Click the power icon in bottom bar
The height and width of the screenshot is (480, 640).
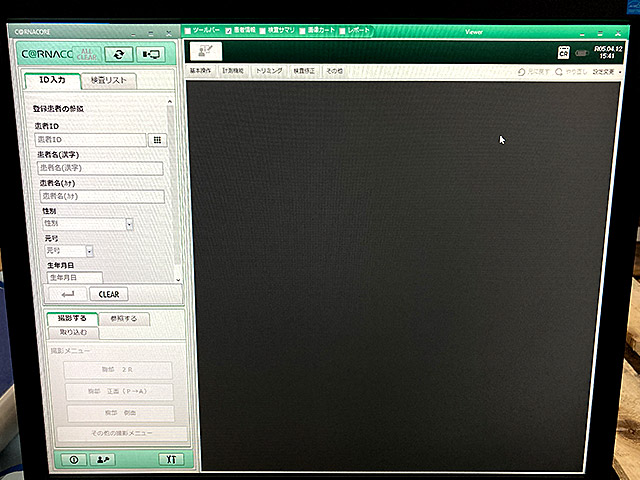click(74, 460)
